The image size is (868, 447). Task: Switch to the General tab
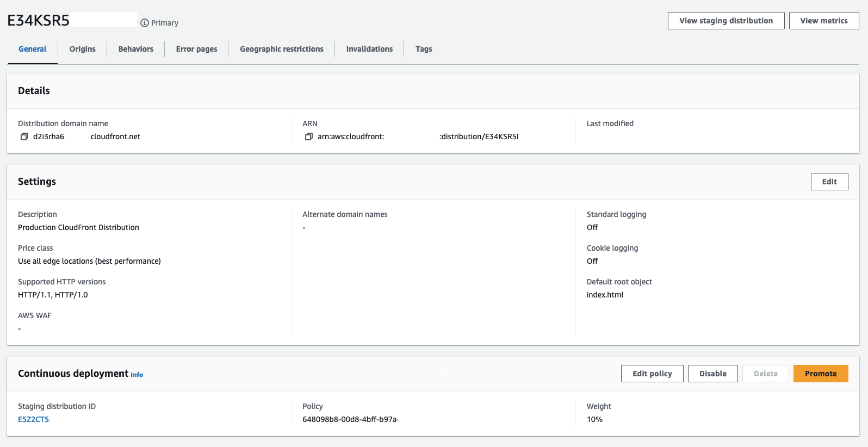(x=33, y=49)
